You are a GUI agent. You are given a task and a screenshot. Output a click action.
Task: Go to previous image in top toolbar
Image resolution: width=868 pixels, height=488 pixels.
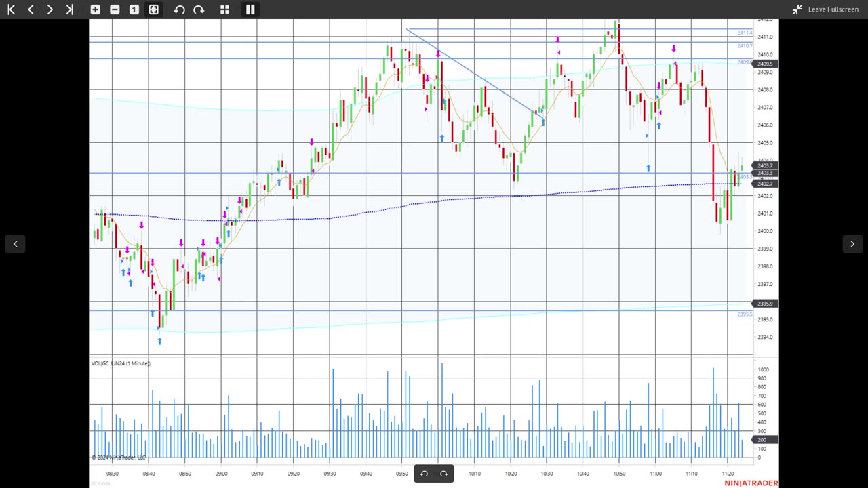[x=31, y=9]
